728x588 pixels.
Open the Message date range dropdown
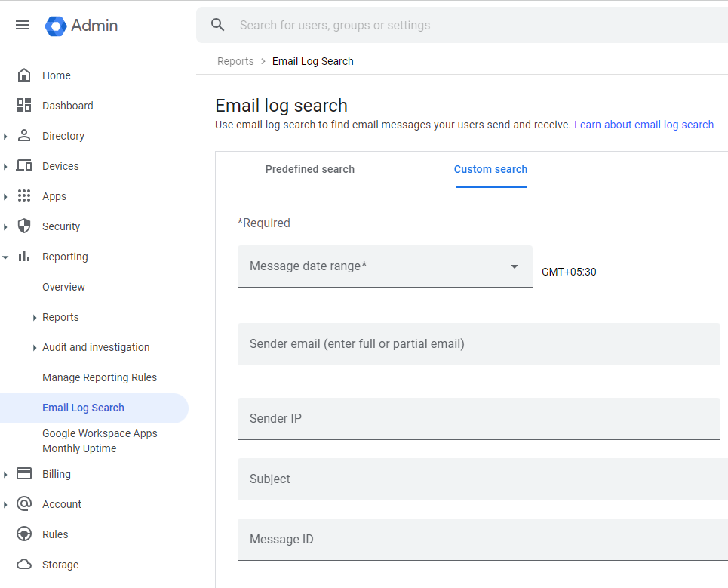click(x=385, y=266)
